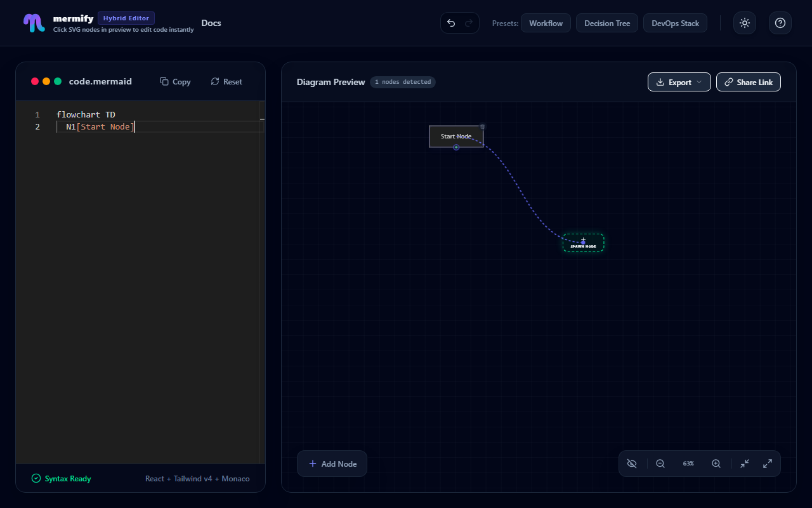Image resolution: width=812 pixels, height=508 pixels.
Task: Click the Share Link button
Action: [x=749, y=82]
